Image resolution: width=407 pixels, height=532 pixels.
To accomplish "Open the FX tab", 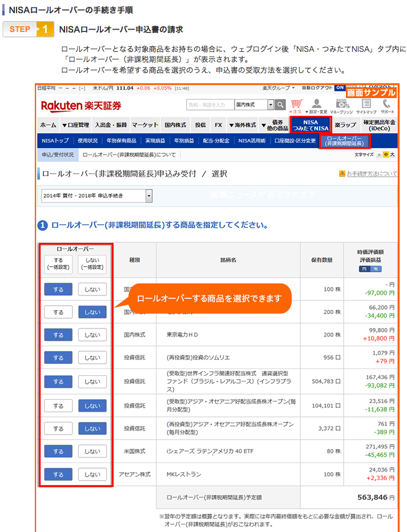I will tap(219, 125).
